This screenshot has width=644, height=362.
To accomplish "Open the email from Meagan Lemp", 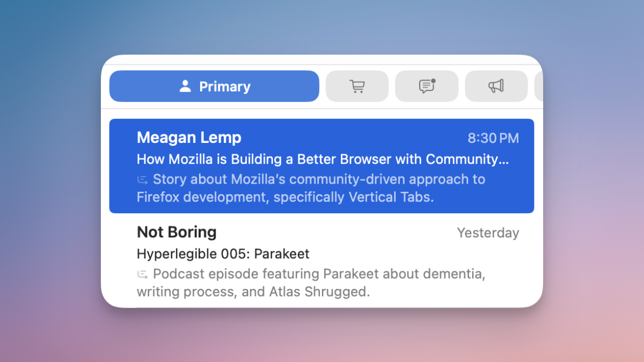I will pos(321,166).
